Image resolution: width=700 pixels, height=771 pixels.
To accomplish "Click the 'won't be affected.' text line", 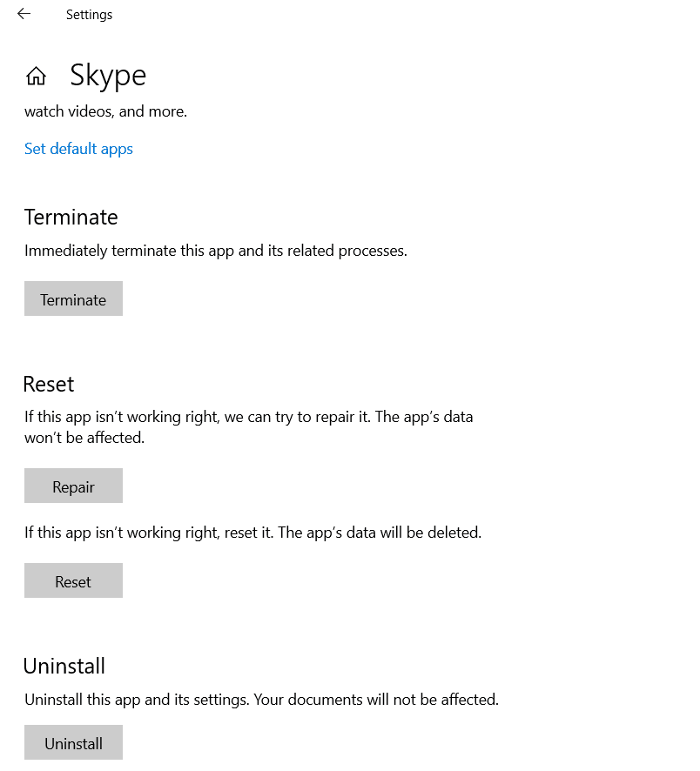I will pyautogui.click(x=84, y=438).
